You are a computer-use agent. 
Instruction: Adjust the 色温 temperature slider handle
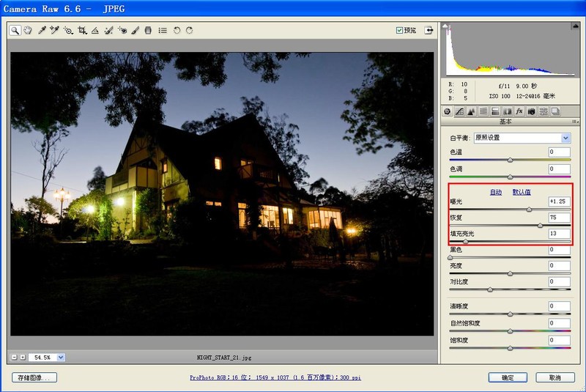point(510,160)
